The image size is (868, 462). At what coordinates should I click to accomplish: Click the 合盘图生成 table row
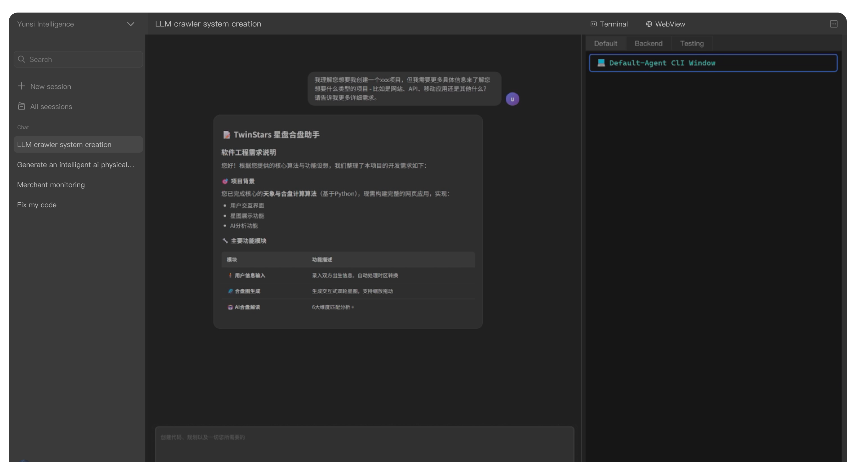[348, 291]
